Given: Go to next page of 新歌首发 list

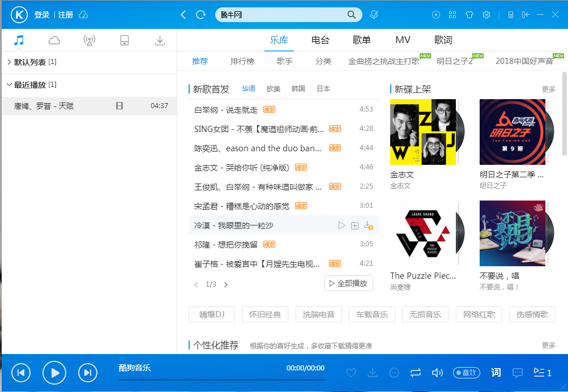Looking at the screenshot, I should coord(225,284).
